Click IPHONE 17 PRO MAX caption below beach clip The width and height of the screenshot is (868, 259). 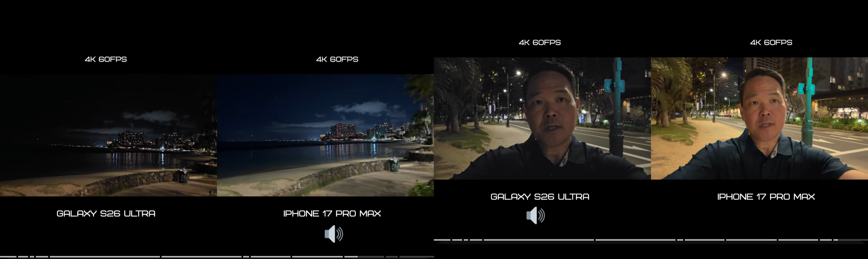click(332, 214)
